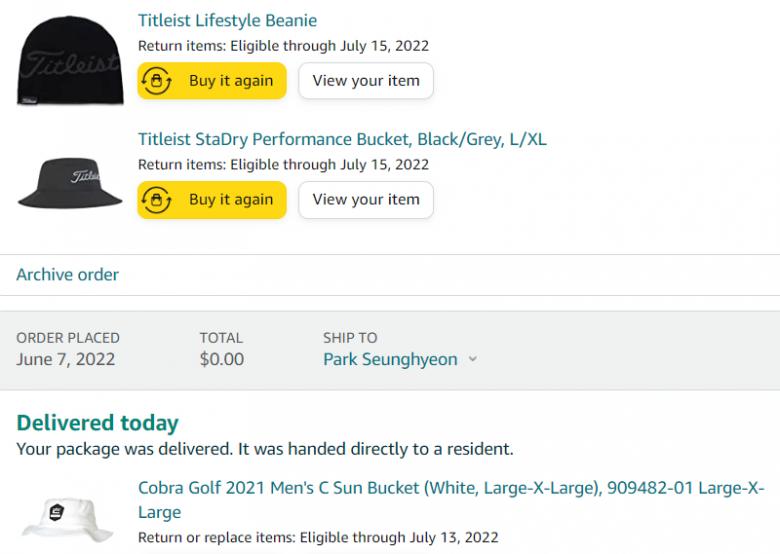Click the $0.00 order total
This screenshot has height=554, width=780.
click(222, 359)
